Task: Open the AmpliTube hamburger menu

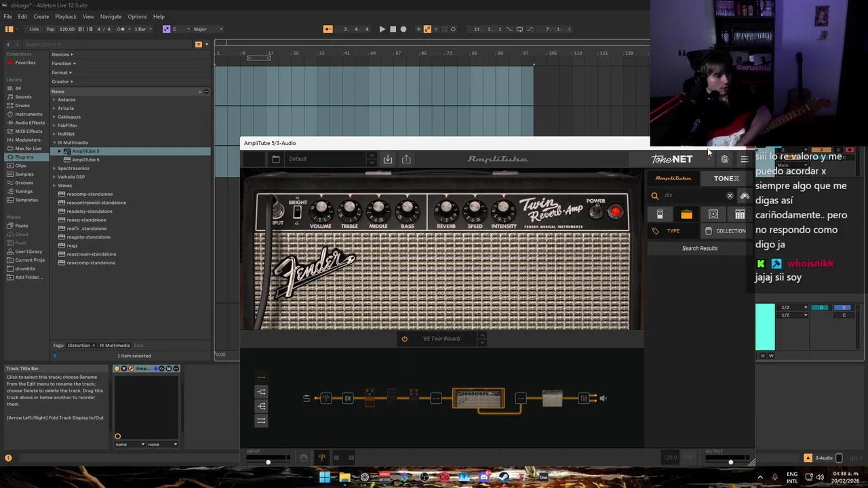Action: pos(744,159)
